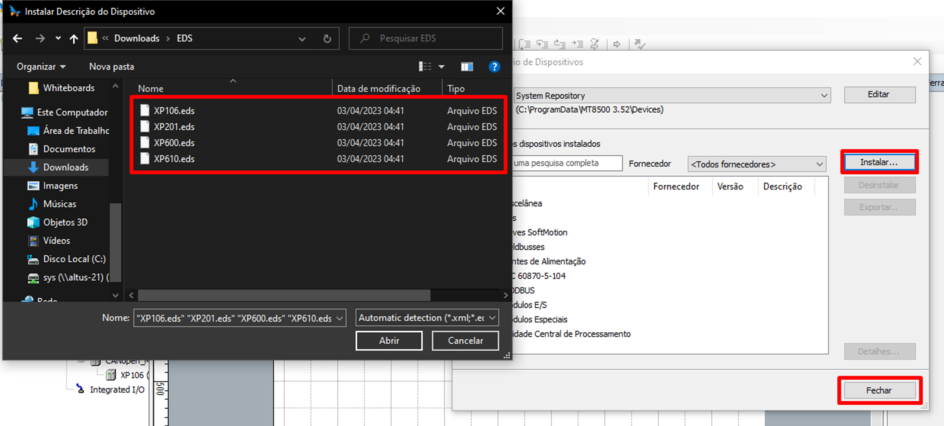
Task: Expand the address bar history dropdown
Action: (x=302, y=39)
